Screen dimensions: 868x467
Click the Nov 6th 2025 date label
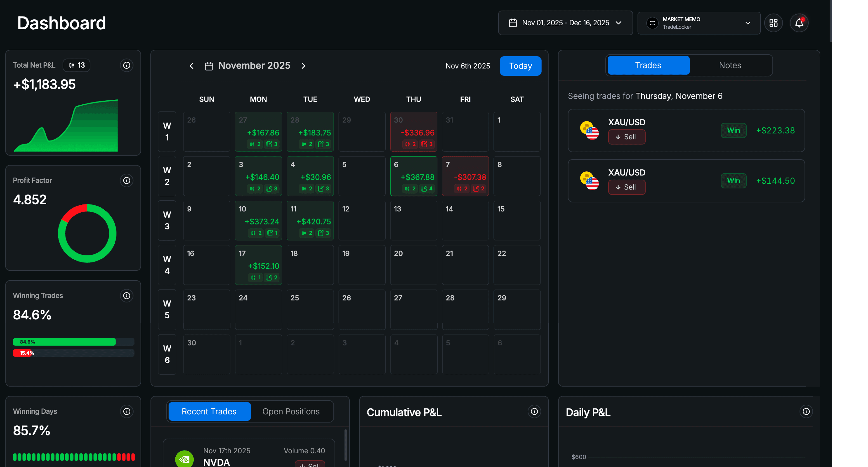click(x=467, y=66)
